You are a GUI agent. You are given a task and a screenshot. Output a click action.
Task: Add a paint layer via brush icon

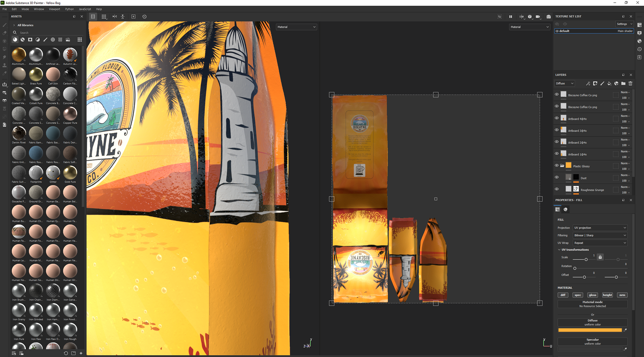click(x=602, y=83)
